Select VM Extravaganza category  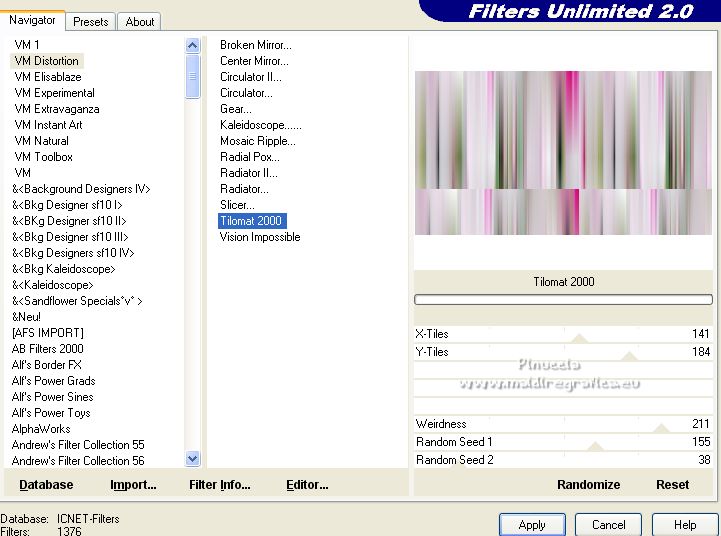[x=57, y=109]
